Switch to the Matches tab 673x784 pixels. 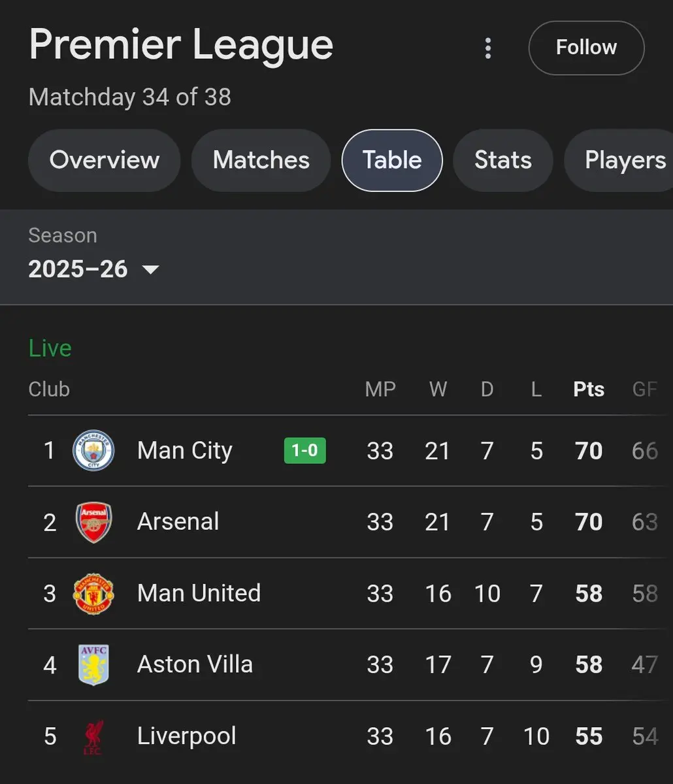pos(261,160)
